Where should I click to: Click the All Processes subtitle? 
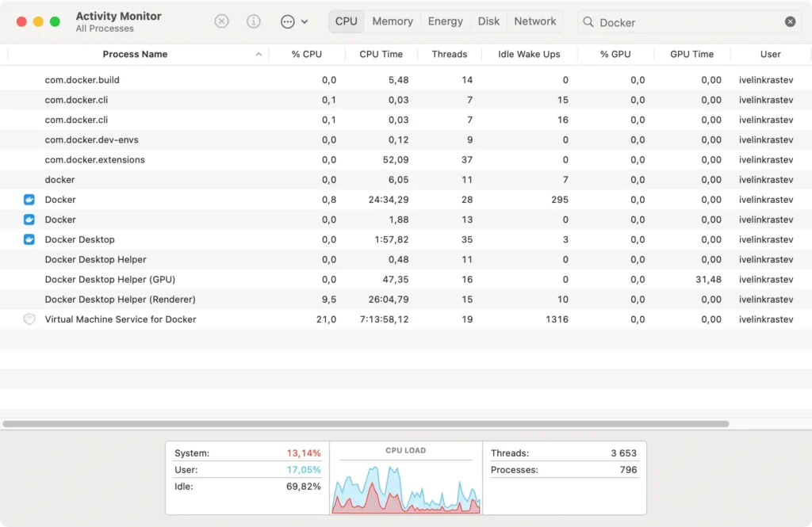(105, 29)
